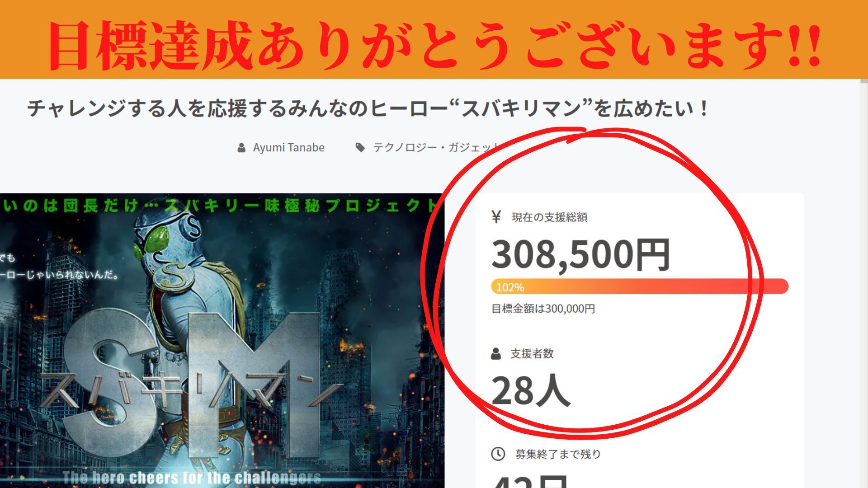This screenshot has width=868, height=488.
Task: Click the 308,500円 total support amount
Action: pos(581,254)
